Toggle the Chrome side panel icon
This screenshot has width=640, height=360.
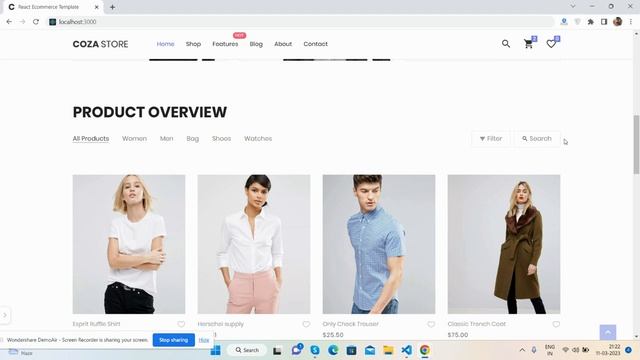point(604,22)
